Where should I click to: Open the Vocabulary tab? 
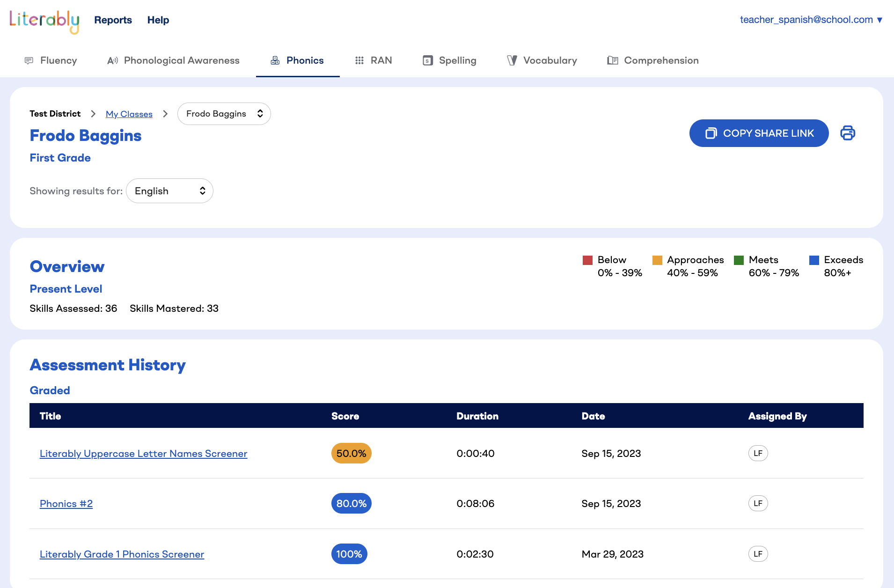click(x=542, y=60)
